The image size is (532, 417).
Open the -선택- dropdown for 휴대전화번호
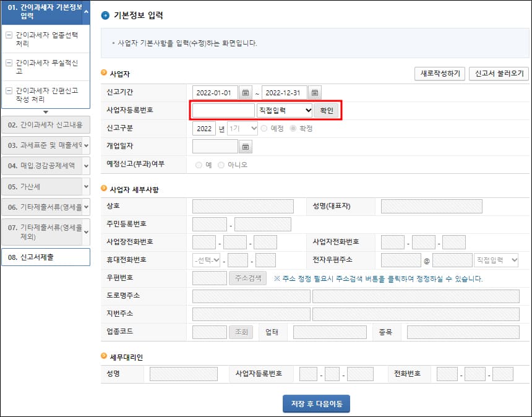207,260
